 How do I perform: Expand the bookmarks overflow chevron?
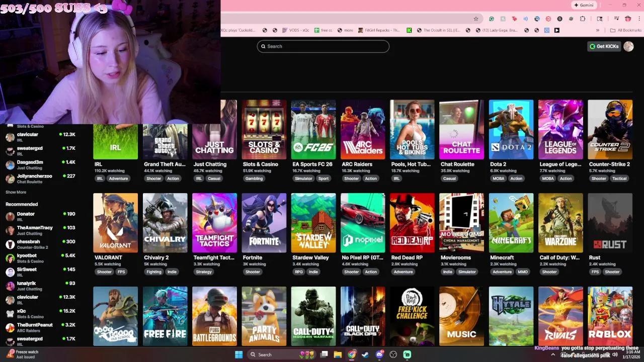598,30
